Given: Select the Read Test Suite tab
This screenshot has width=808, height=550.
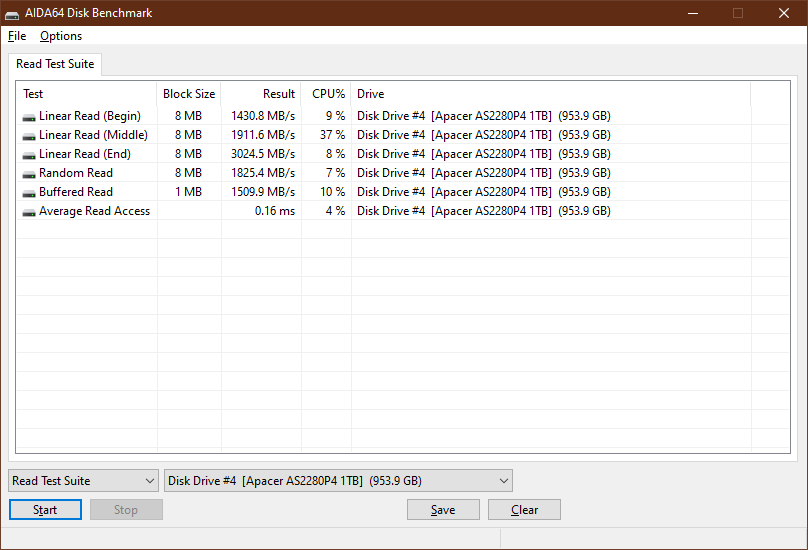Looking at the screenshot, I should click(55, 64).
